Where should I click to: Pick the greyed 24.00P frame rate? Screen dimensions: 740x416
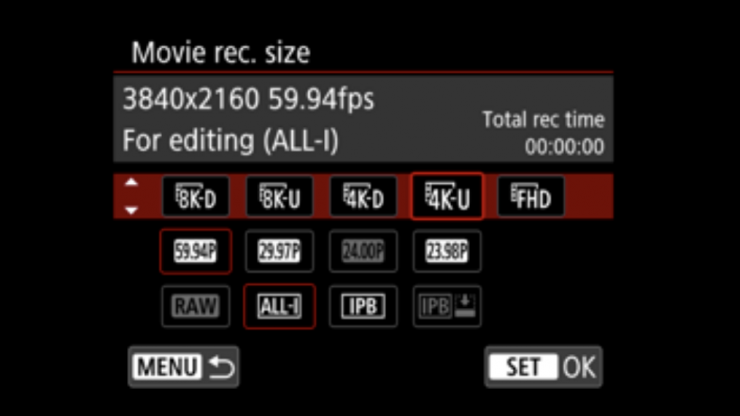[x=363, y=251]
